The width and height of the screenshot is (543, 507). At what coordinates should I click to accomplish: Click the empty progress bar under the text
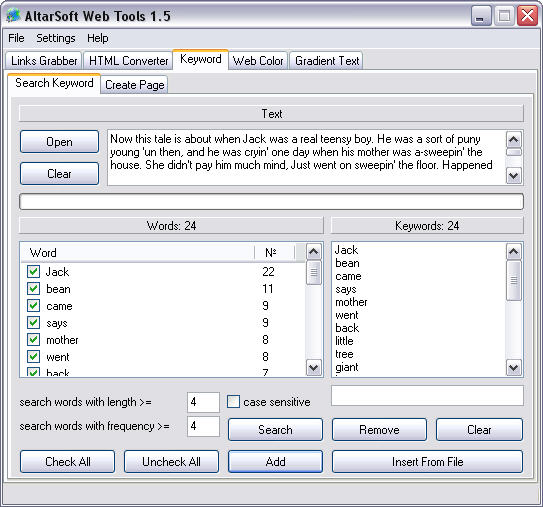click(271, 202)
